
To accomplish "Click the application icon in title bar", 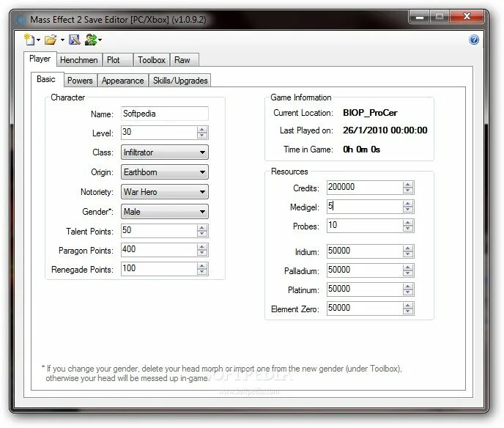I will [x=20, y=20].
